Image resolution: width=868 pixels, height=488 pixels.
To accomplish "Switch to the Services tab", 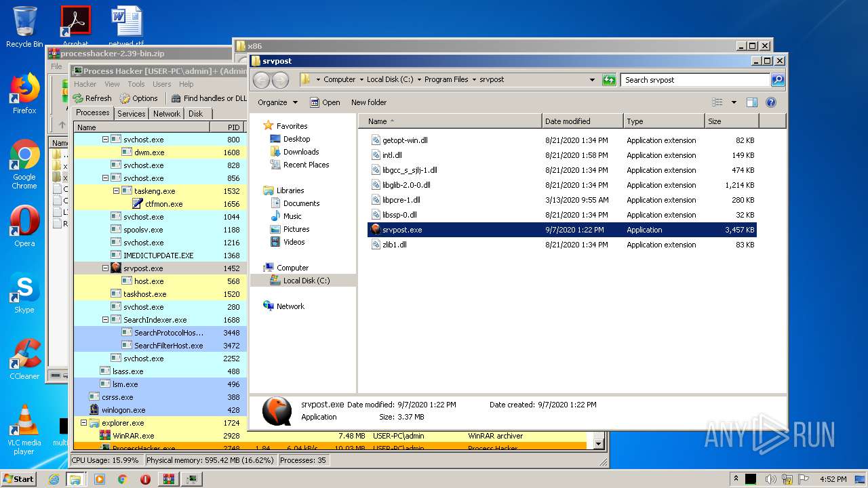I will click(131, 114).
